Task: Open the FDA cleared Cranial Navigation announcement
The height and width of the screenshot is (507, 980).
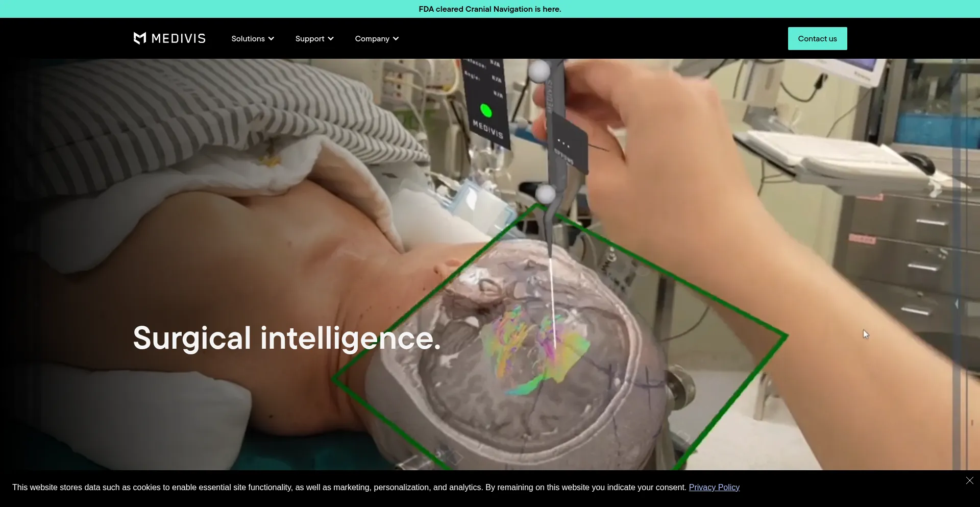Action: point(490,9)
